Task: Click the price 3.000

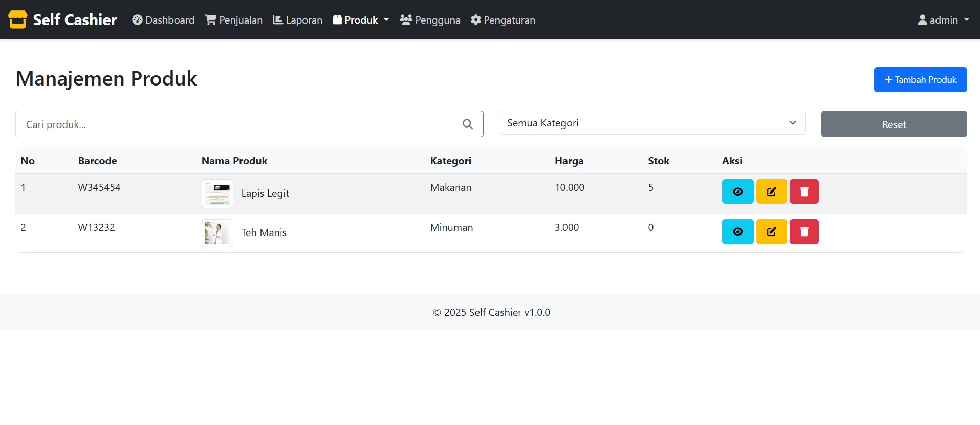Action: [x=567, y=227]
